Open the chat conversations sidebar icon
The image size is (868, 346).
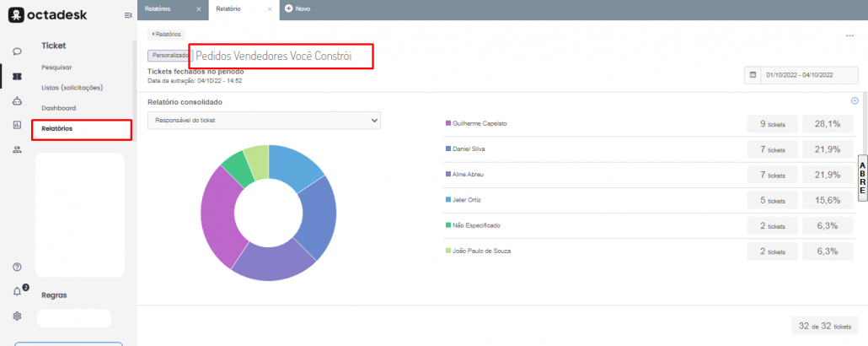coord(17,51)
